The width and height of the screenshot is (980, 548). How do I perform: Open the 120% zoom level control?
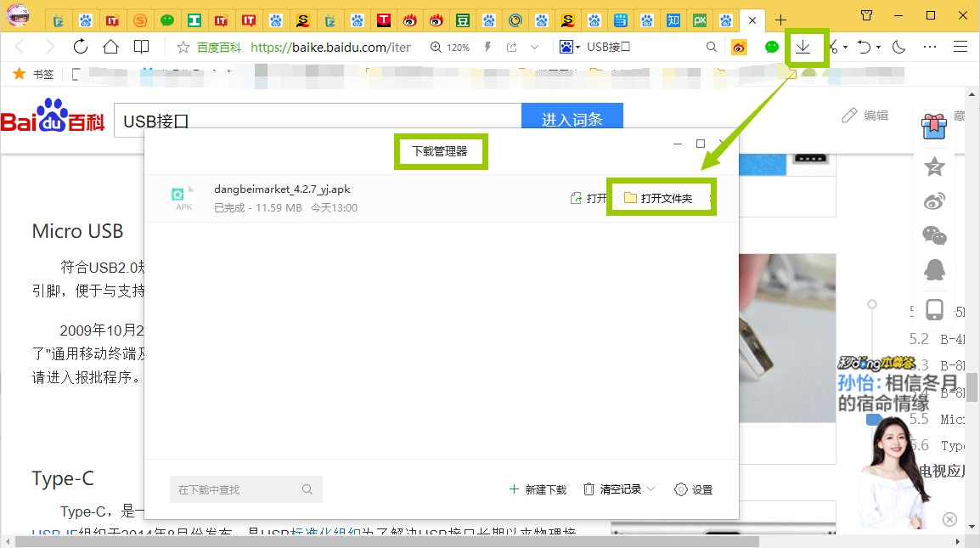[x=450, y=47]
